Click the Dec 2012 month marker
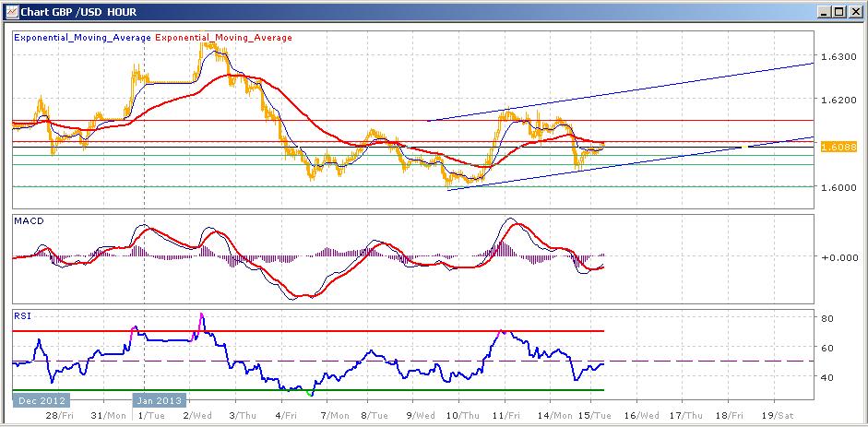 (39, 400)
